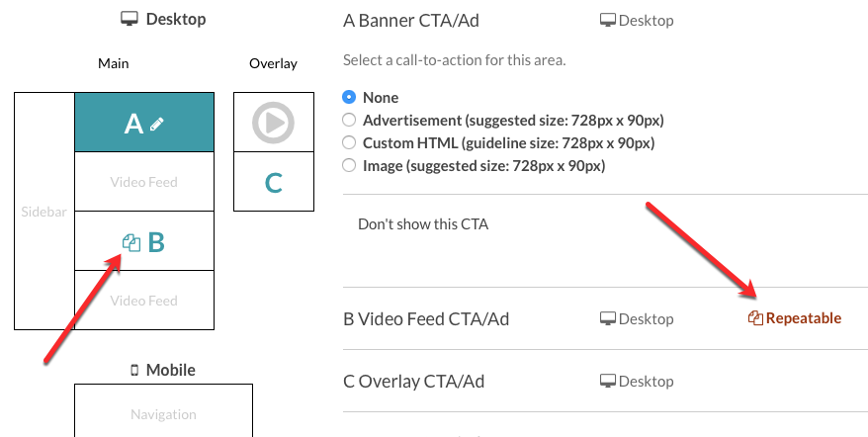Screen dimensions: 868x437
Task: Click the Repeatable label link
Action: pyautogui.click(x=803, y=318)
